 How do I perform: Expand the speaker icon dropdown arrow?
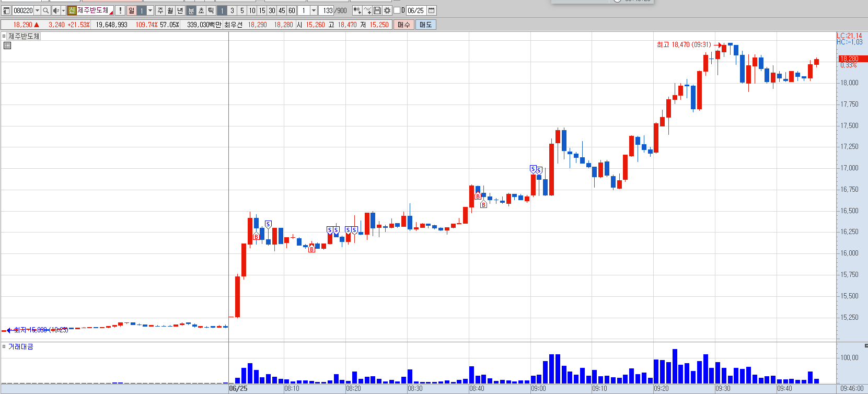pos(63,10)
